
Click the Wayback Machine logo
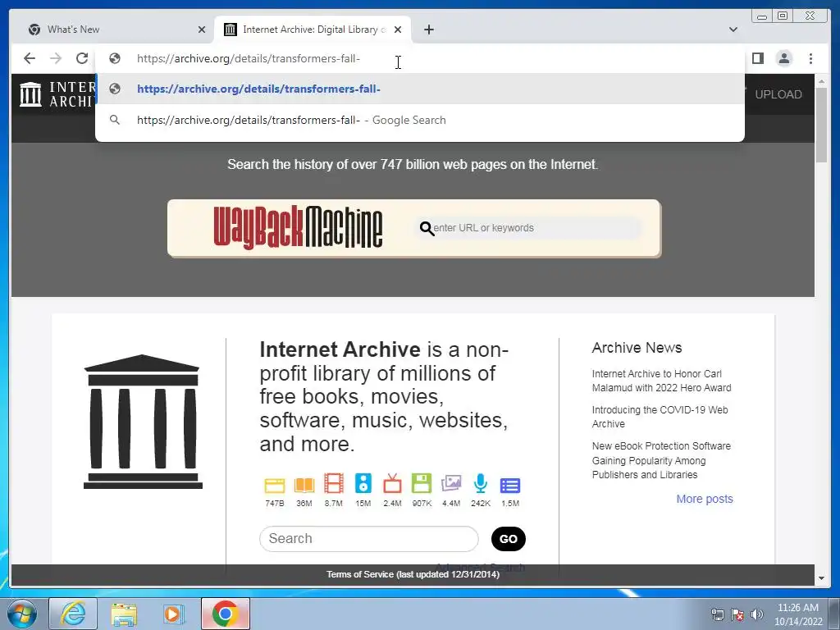tap(298, 228)
